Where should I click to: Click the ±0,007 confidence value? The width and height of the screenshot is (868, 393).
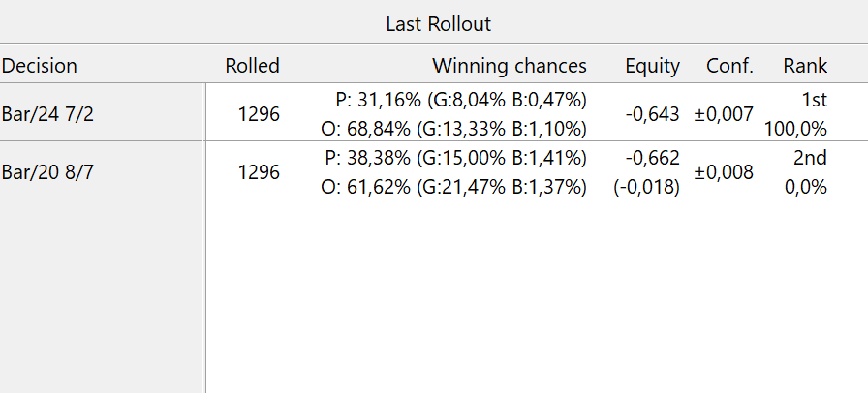(x=724, y=113)
